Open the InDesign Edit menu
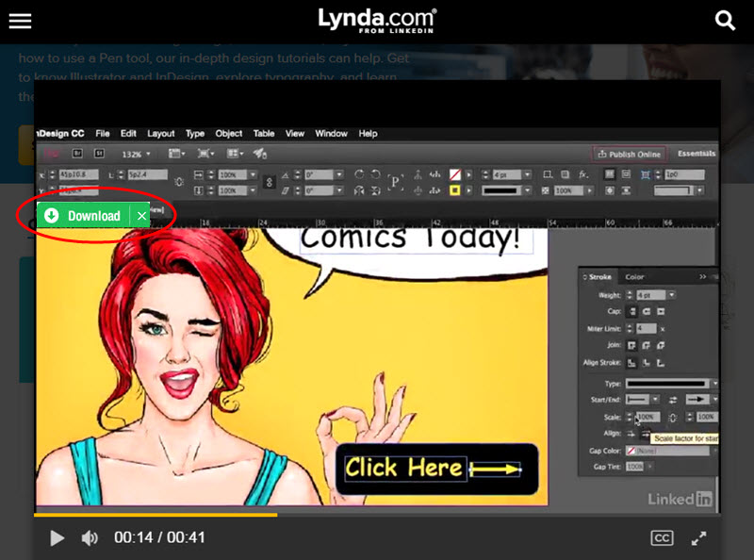 click(128, 134)
